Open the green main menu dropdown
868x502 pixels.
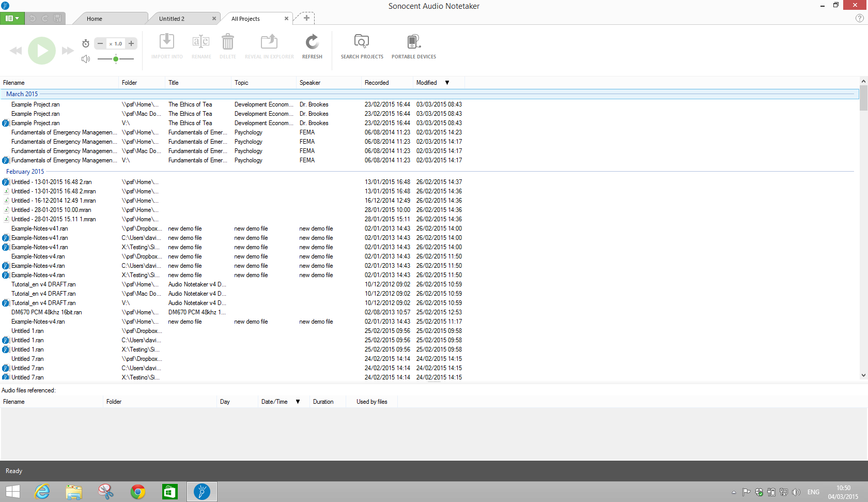pos(12,18)
